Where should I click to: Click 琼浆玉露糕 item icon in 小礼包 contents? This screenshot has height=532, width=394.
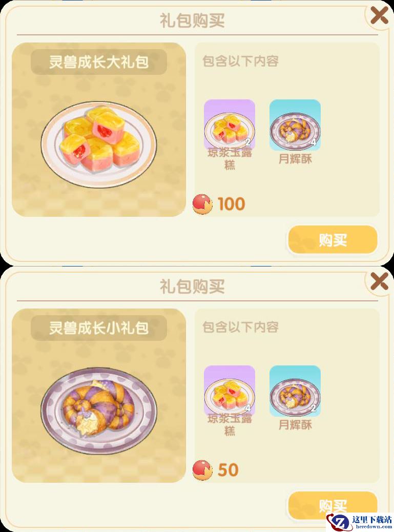pyautogui.click(x=229, y=391)
